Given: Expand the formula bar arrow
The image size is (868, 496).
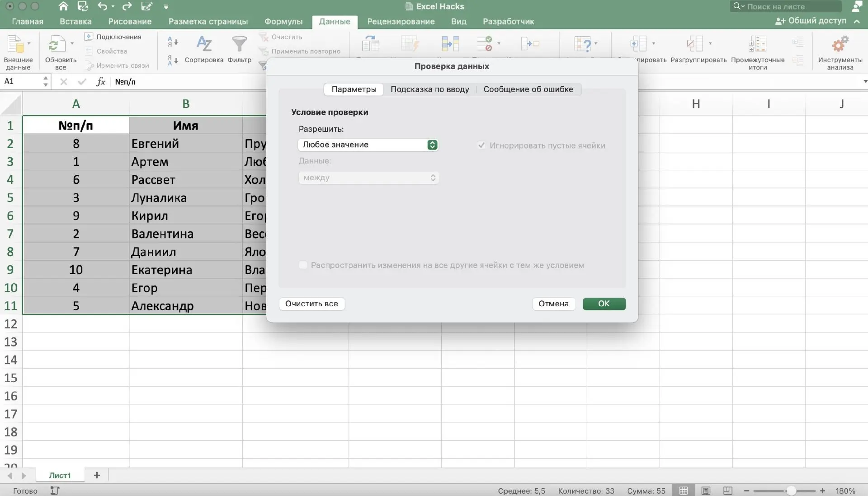Looking at the screenshot, I should (x=865, y=82).
